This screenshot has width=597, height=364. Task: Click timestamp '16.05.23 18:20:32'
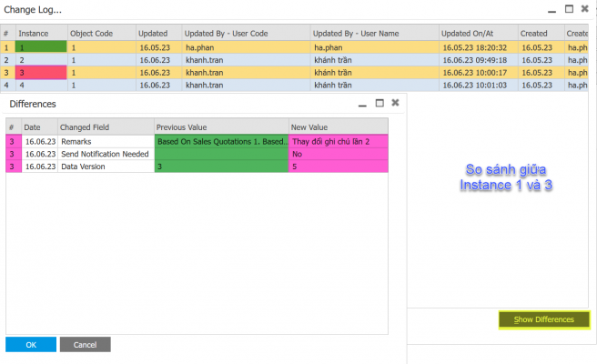(479, 47)
